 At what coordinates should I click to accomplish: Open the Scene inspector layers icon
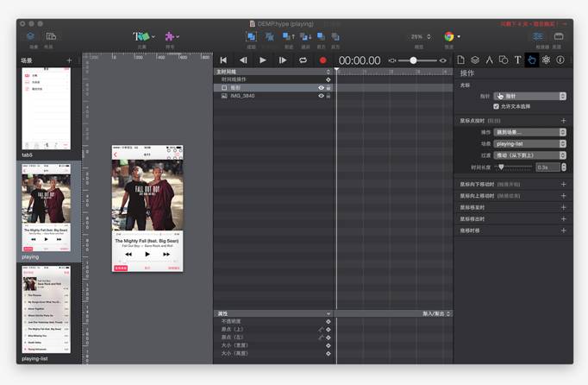475,60
